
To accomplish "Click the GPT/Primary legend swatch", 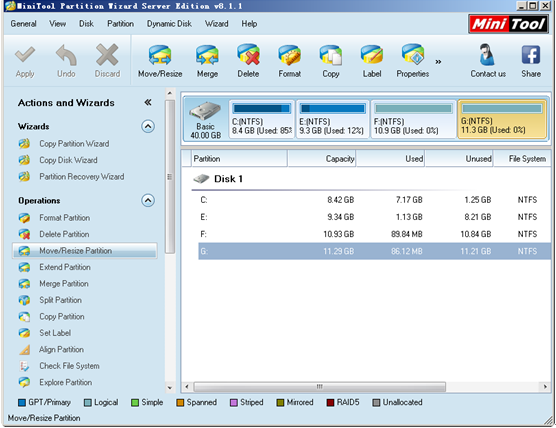I will pyautogui.click(x=22, y=402).
